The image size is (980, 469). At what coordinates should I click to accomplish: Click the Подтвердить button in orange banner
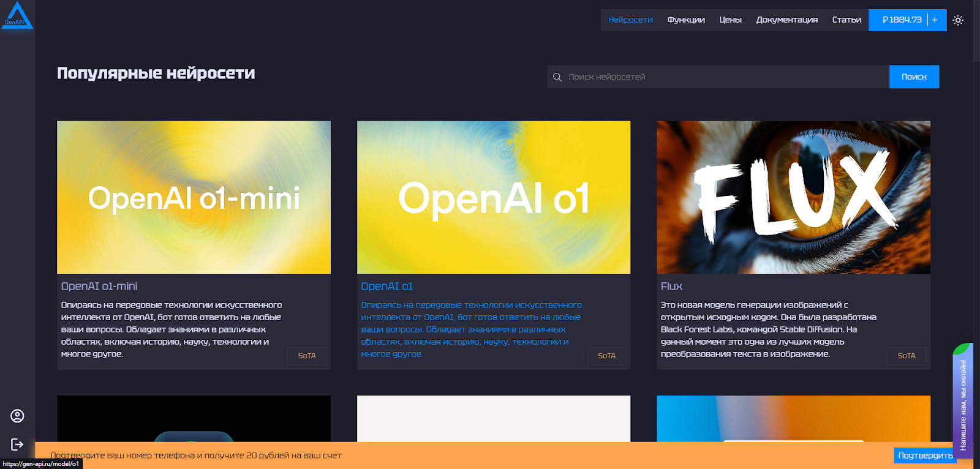[925, 456]
